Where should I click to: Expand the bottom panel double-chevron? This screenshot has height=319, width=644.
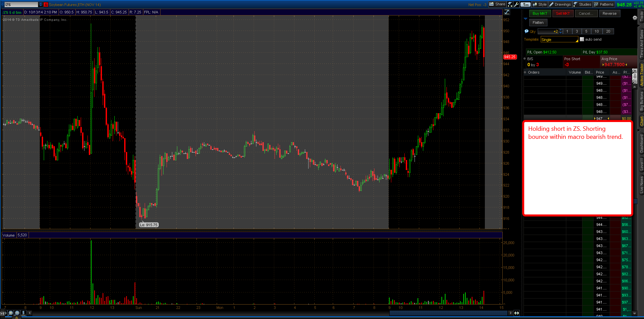[x=16, y=317]
